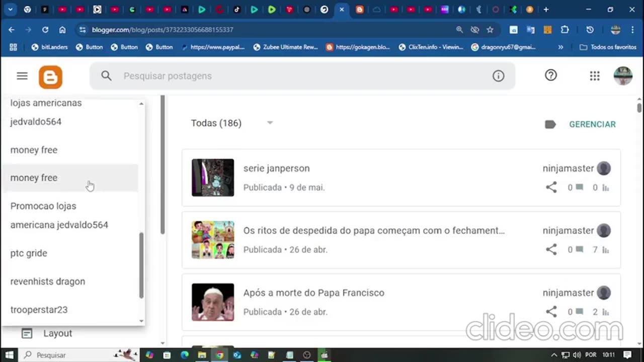Select the highlighted 'money free' blog
The image size is (644, 362).
(69, 178)
